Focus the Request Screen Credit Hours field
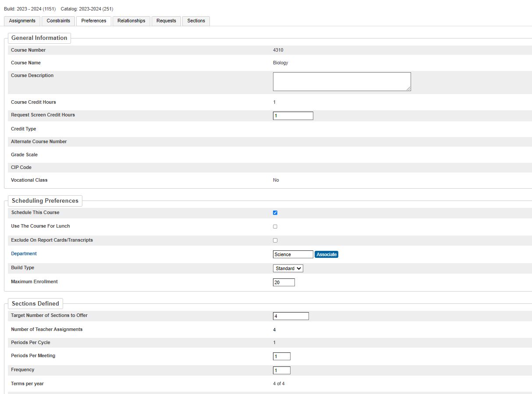The height and width of the screenshot is (394, 532). (293, 116)
